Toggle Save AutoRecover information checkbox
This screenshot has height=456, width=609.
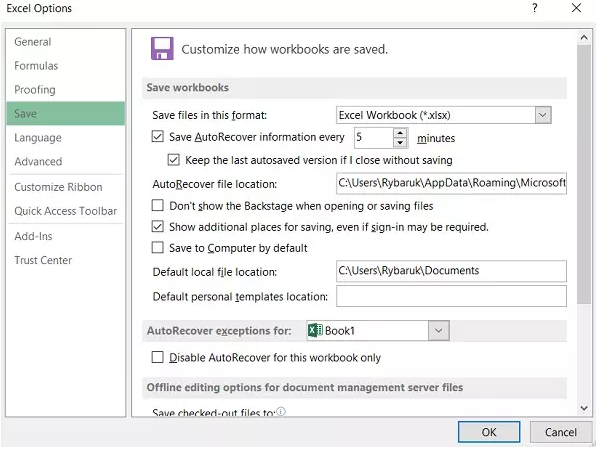coord(157,136)
